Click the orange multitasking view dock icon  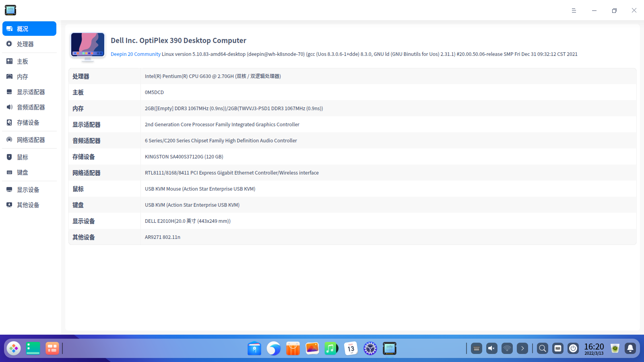pos(52,348)
